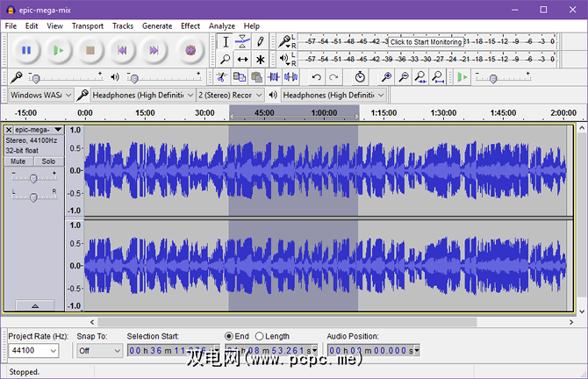The height and width of the screenshot is (379, 588).
Task: Click to Start Monitoring on meter
Action: [426, 41]
